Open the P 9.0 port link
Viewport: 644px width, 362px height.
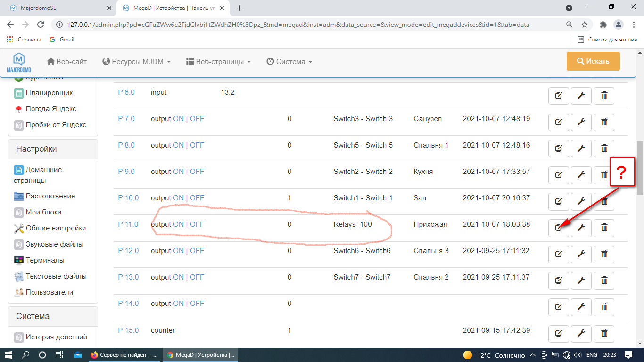click(126, 172)
